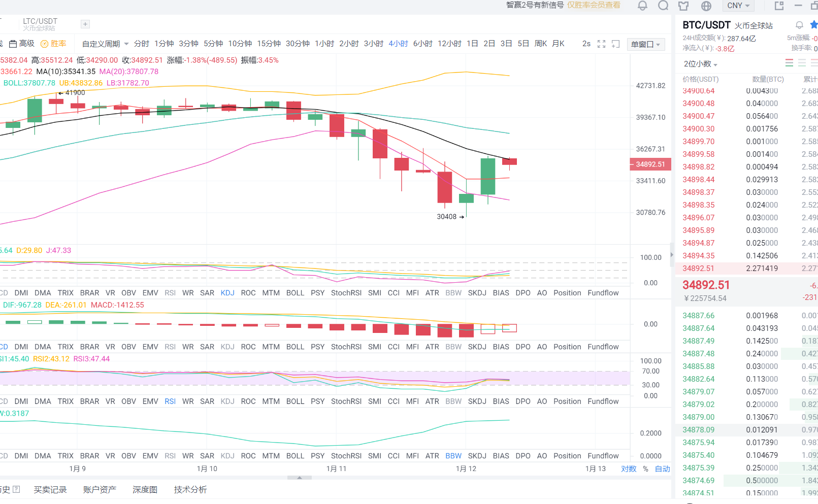
Task: Switch to the LTC/USDT chart tab
Action: click(x=40, y=24)
